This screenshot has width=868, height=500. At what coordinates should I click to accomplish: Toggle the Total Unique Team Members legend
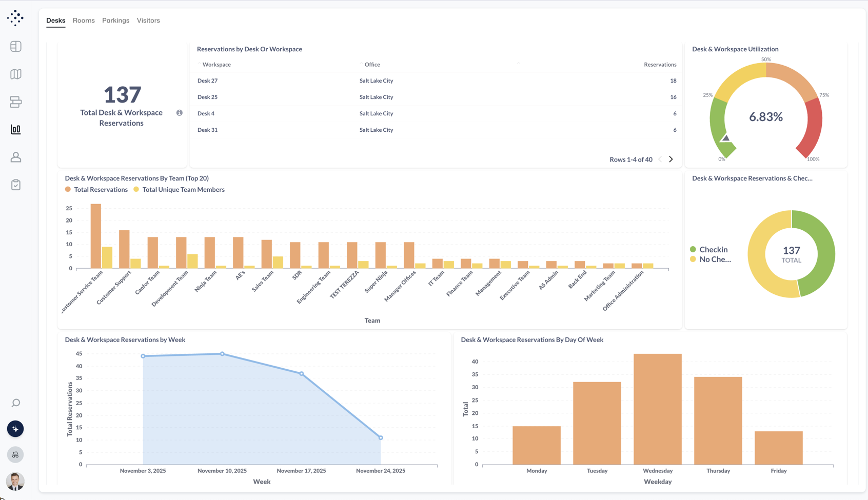coord(179,189)
